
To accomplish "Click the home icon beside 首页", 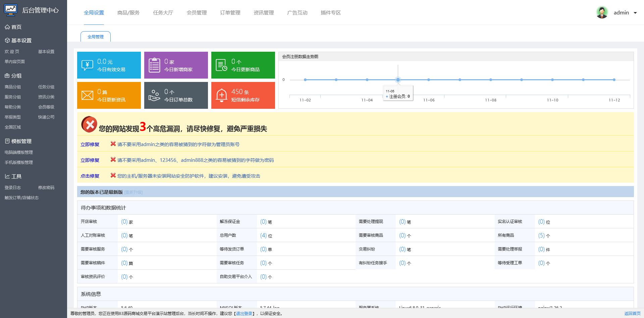I will [7, 27].
